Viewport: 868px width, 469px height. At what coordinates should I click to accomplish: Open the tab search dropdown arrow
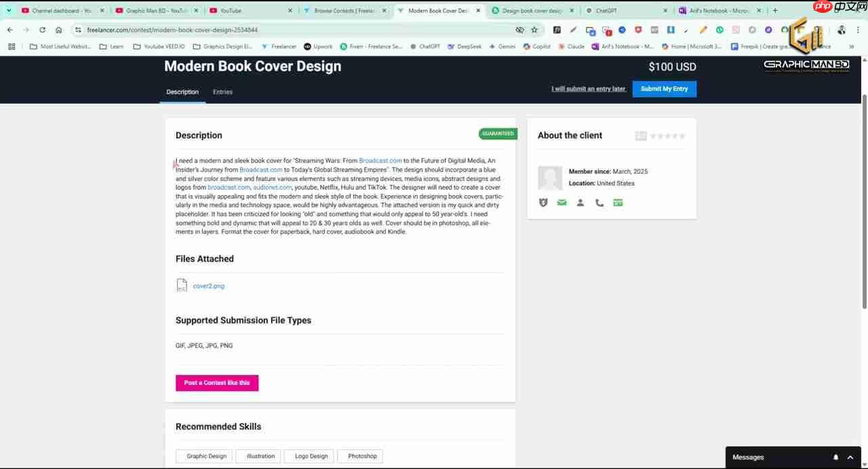click(9, 11)
